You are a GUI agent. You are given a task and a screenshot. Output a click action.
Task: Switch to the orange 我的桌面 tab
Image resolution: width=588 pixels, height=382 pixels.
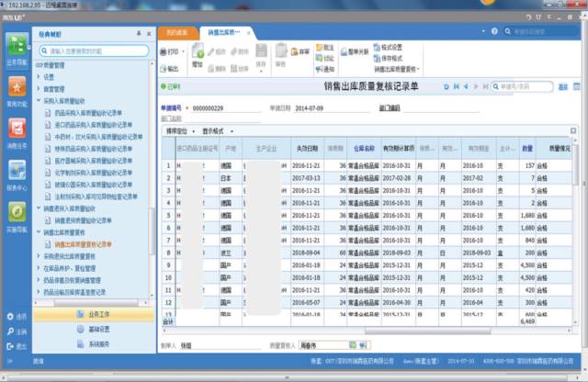click(x=177, y=33)
